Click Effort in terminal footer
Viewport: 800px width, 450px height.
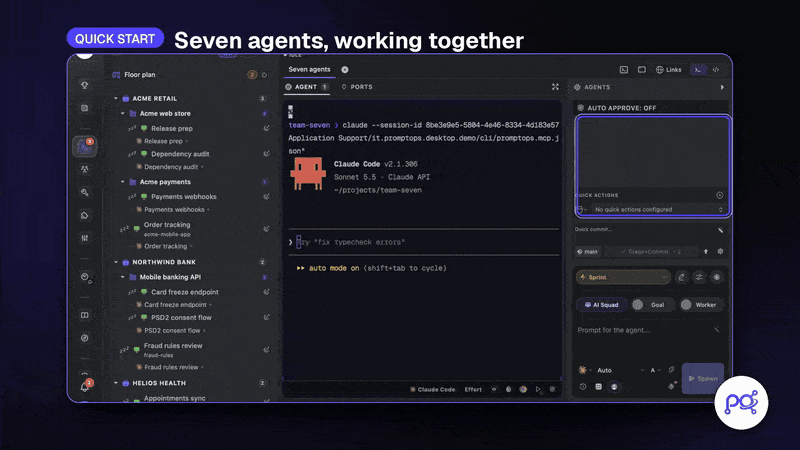tap(473, 389)
